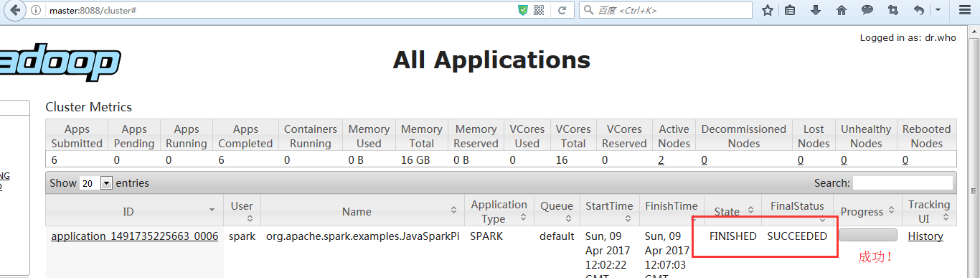Go back using the browser back arrow

[x=14, y=10]
